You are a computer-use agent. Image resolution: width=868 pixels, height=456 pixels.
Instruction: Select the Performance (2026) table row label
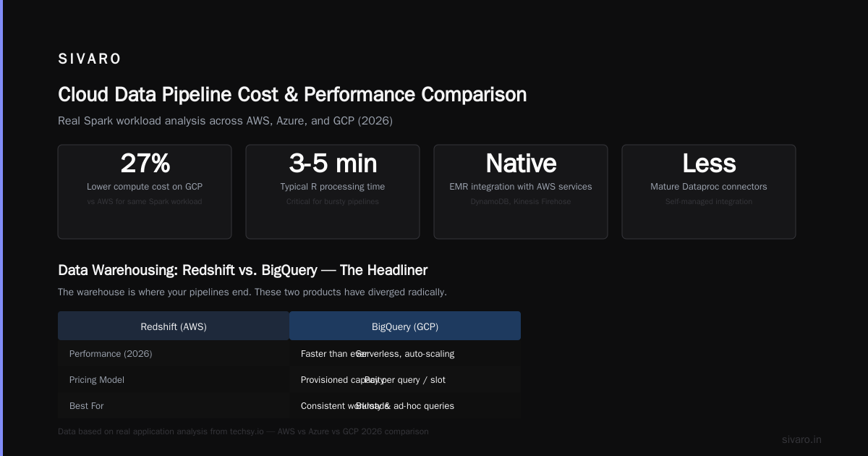pos(111,354)
